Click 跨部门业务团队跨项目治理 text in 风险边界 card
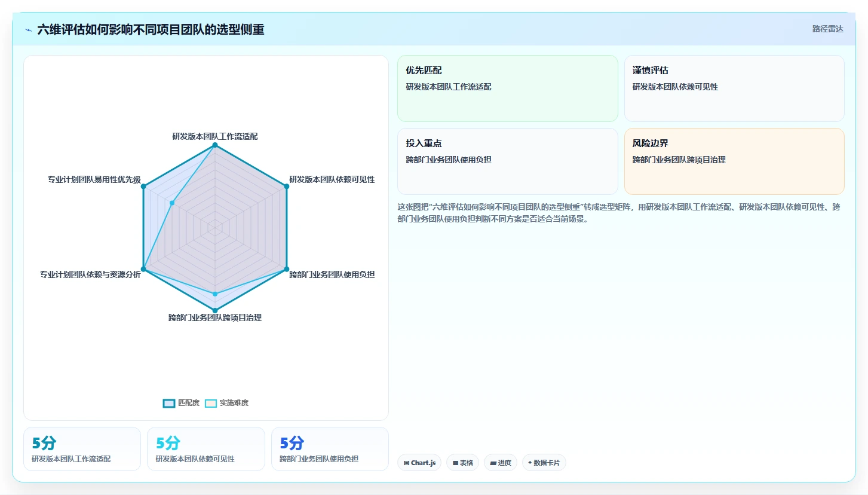Viewport: 868px width, 495px height. (x=679, y=160)
